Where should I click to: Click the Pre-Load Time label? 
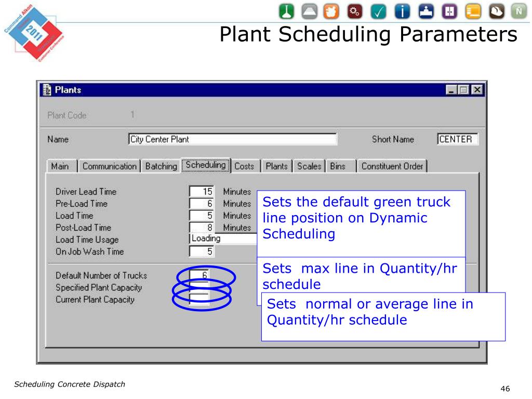[82, 204]
